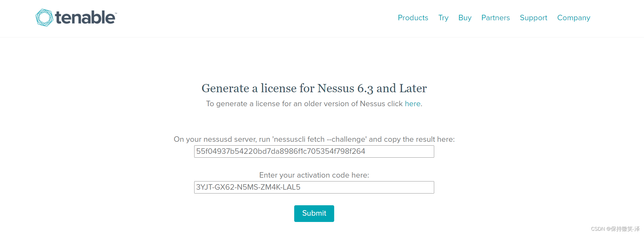
Task: Click the trademark symbol beside tenable
Action: coord(116,13)
